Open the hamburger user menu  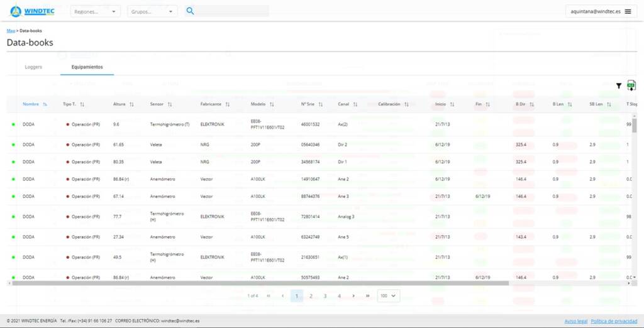point(628,11)
